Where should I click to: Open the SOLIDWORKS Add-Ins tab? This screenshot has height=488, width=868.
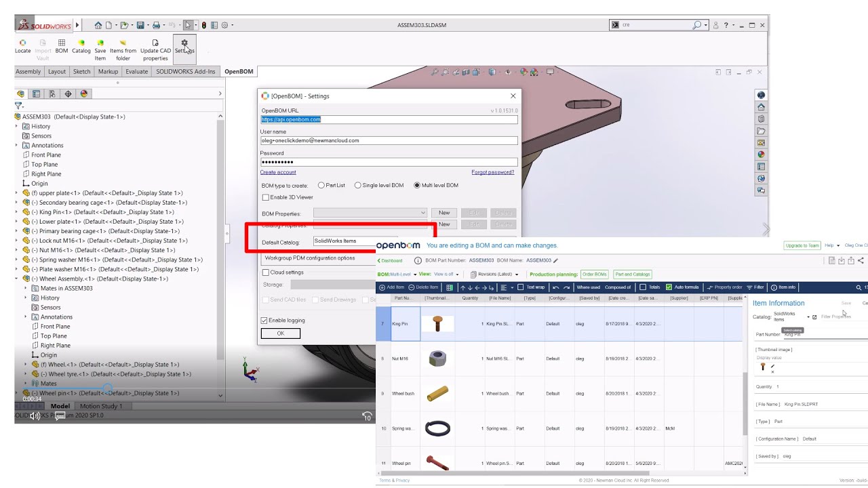pos(186,71)
